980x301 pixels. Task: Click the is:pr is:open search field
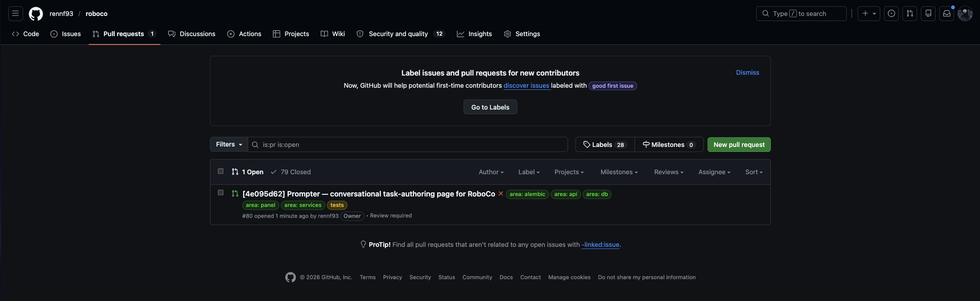point(408,144)
